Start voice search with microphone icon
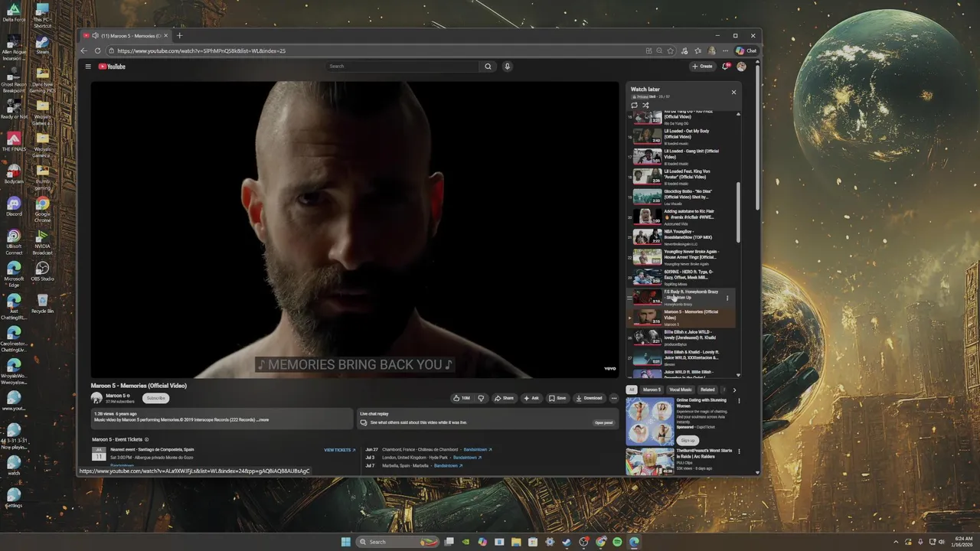Image resolution: width=980 pixels, height=551 pixels. click(507, 67)
